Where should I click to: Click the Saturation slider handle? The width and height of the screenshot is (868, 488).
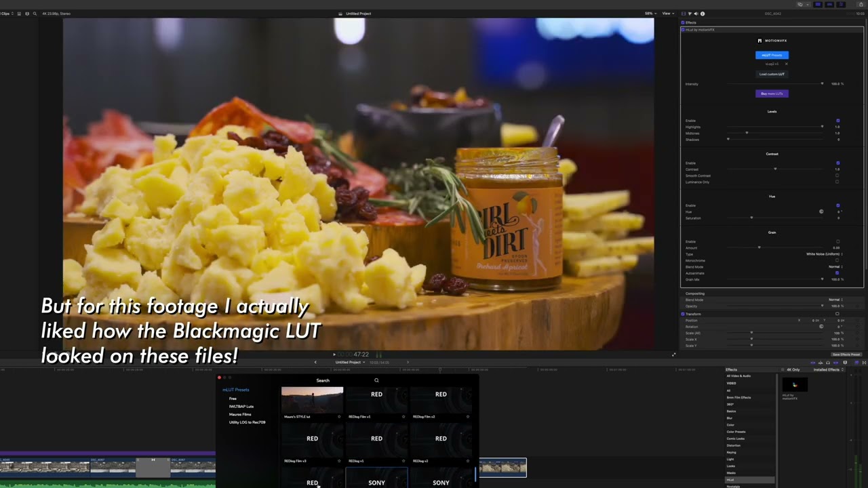coord(751,218)
